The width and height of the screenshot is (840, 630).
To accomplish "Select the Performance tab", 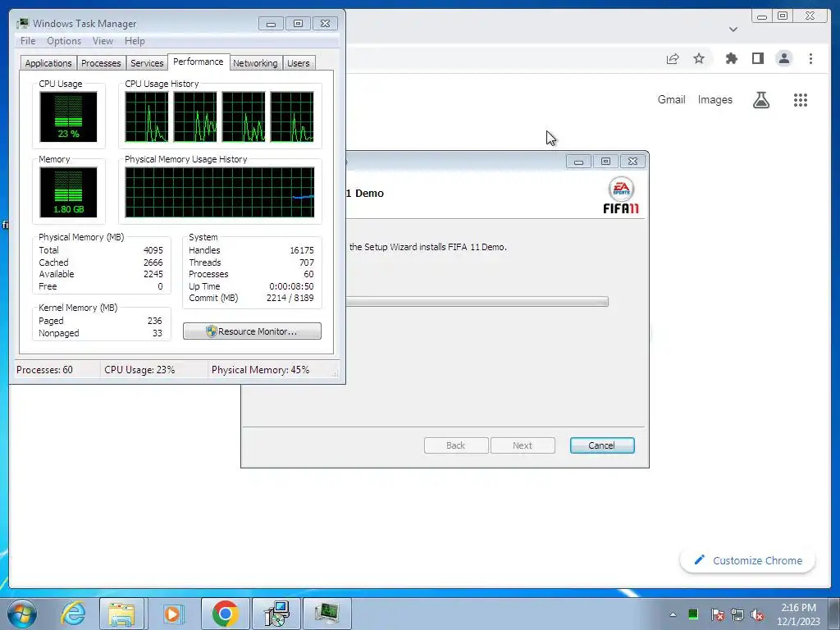I will 199,62.
